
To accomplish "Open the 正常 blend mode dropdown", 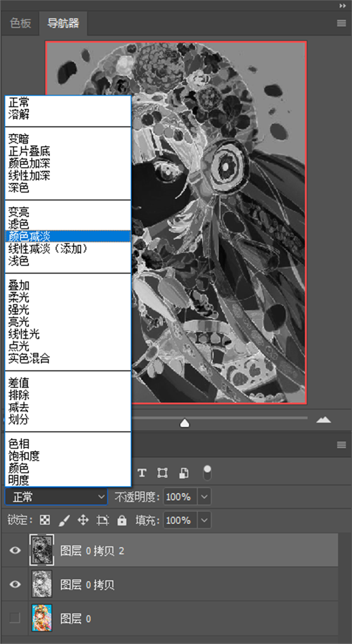I will tap(56, 497).
